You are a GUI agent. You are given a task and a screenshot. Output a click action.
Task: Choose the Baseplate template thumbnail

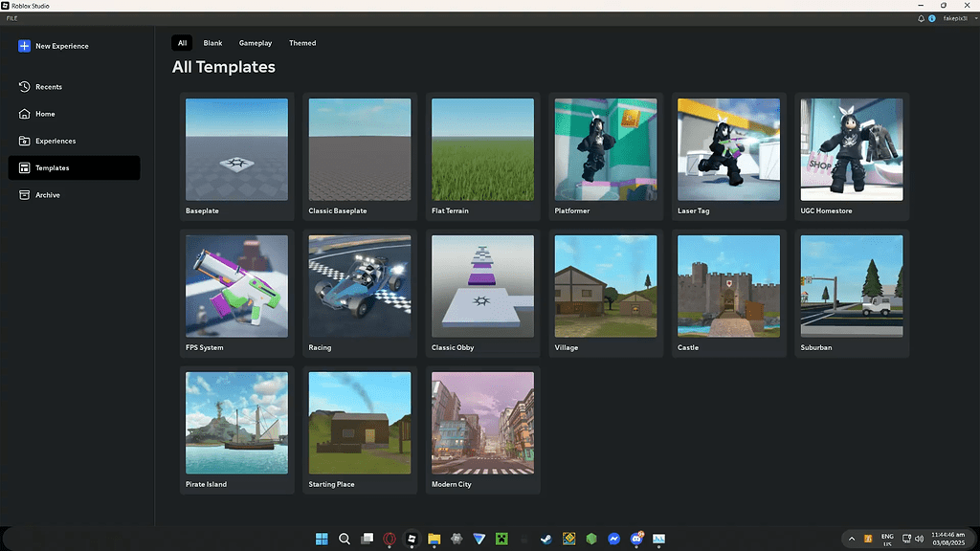click(237, 149)
